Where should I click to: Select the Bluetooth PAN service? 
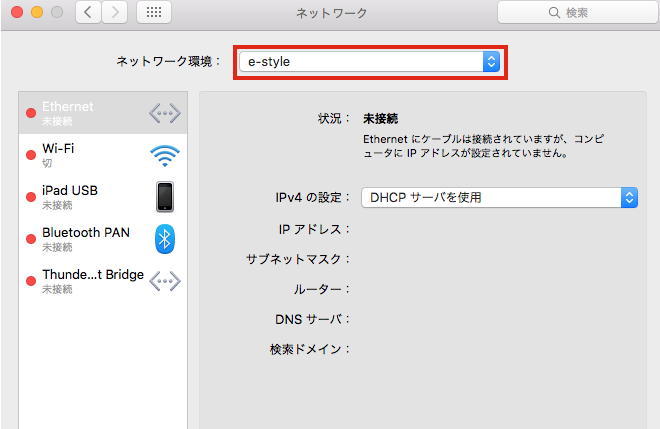[103, 239]
